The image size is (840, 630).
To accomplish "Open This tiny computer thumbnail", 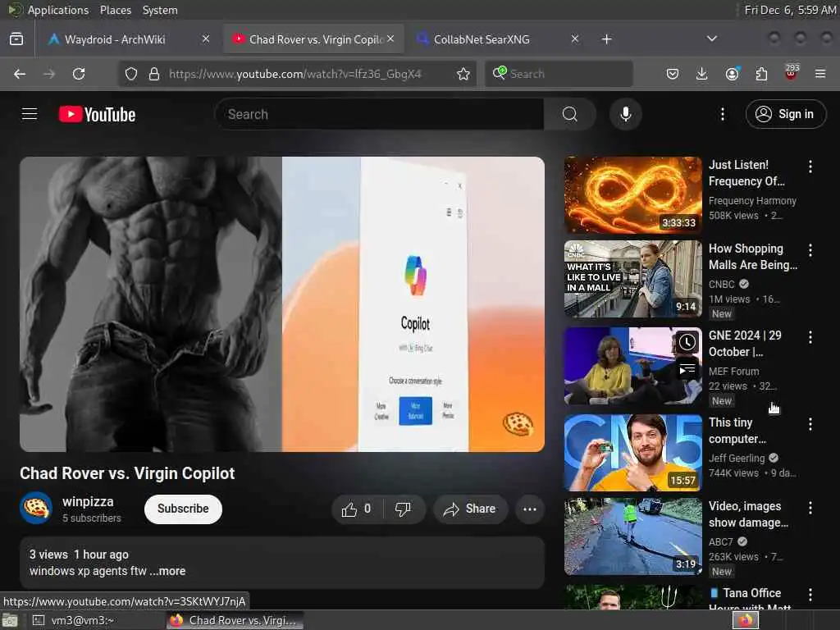I will [632, 453].
